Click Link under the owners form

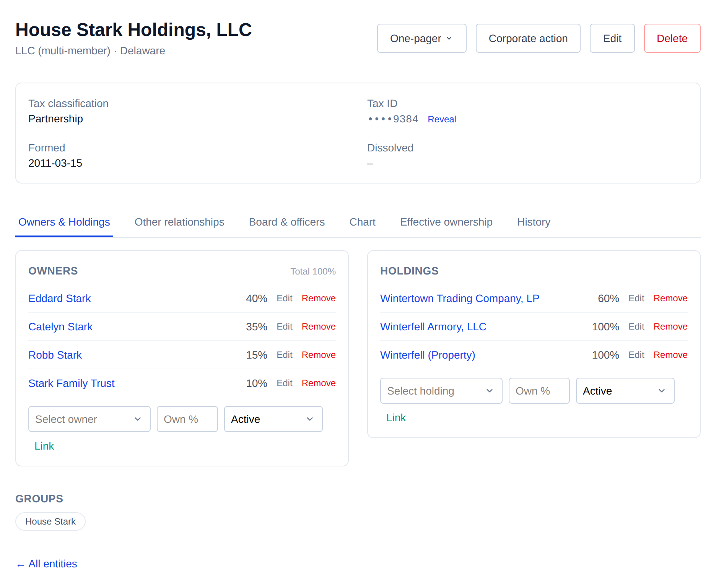[x=44, y=446]
